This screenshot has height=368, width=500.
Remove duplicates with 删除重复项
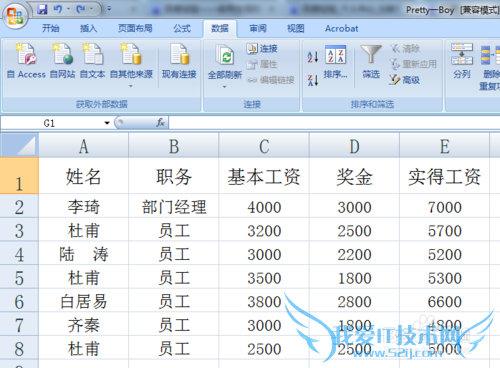pyautogui.click(x=490, y=67)
